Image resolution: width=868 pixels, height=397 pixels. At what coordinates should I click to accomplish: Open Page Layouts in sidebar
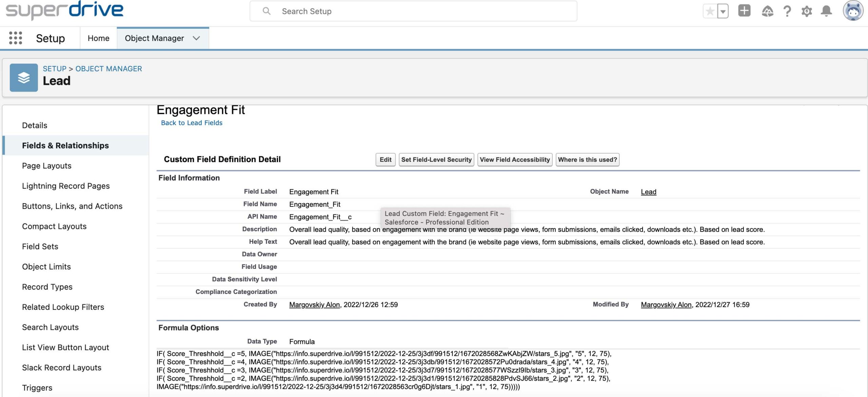(x=47, y=166)
